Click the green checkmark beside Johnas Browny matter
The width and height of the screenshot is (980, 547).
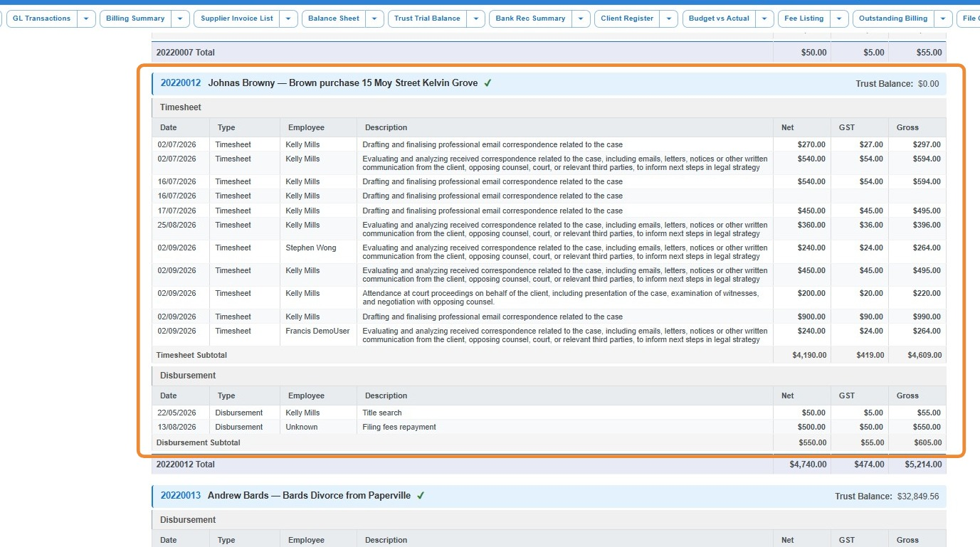(x=488, y=83)
